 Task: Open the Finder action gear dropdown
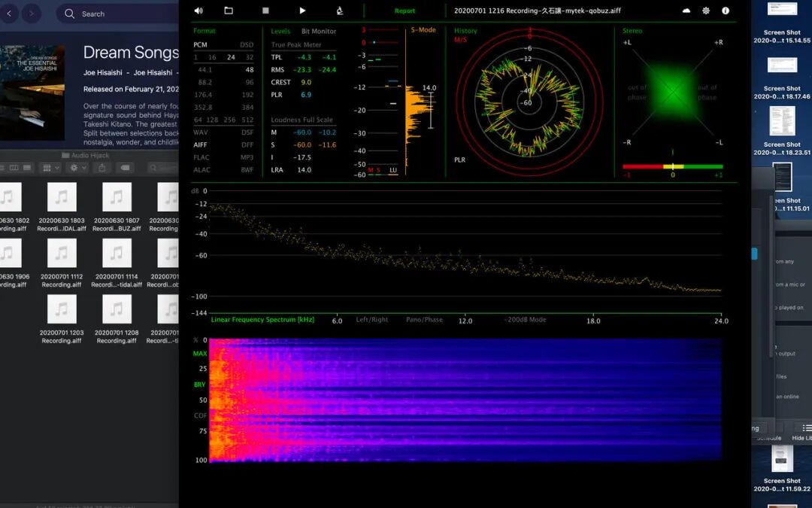coord(77,168)
